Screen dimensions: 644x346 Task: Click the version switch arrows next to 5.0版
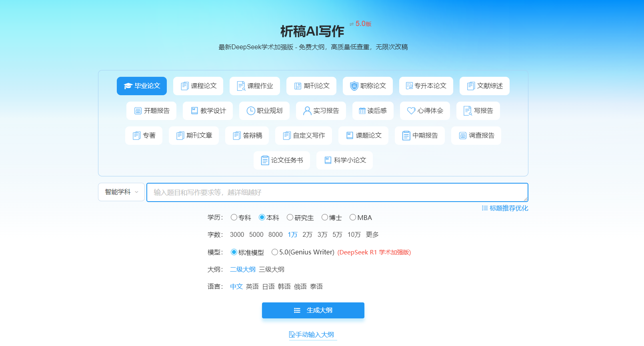click(352, 24)
